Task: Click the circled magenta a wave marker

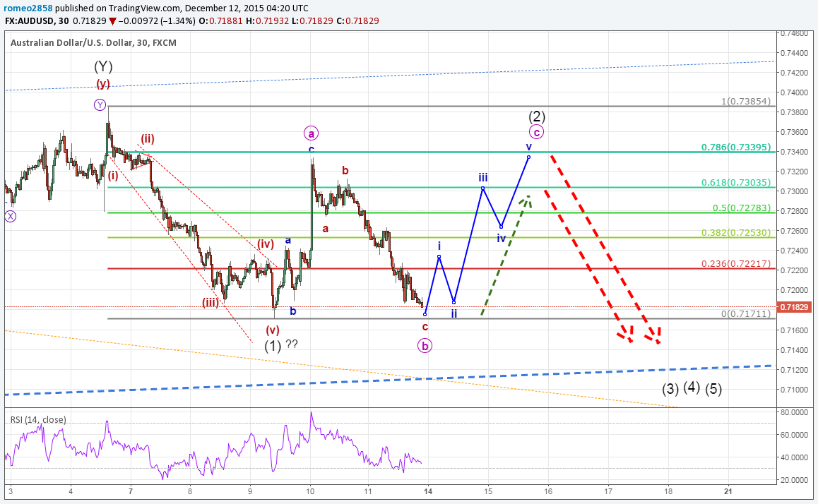Action: pos(311,133)
